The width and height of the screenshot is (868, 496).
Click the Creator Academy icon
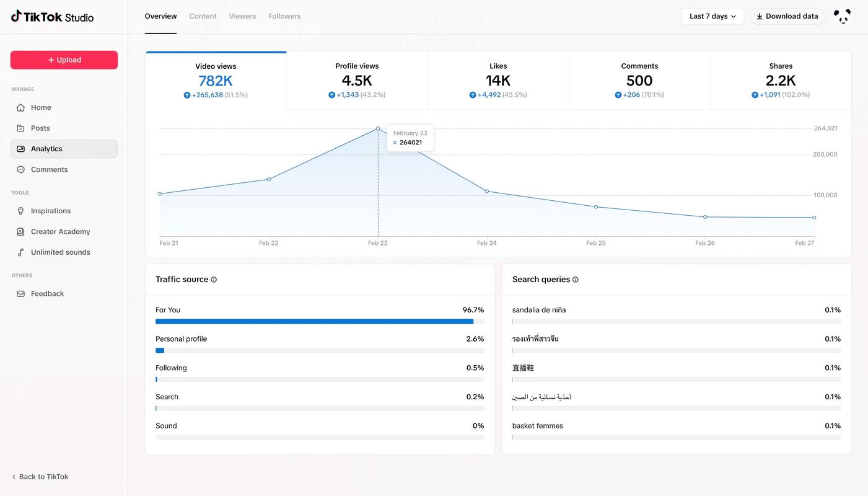[20, 231]
